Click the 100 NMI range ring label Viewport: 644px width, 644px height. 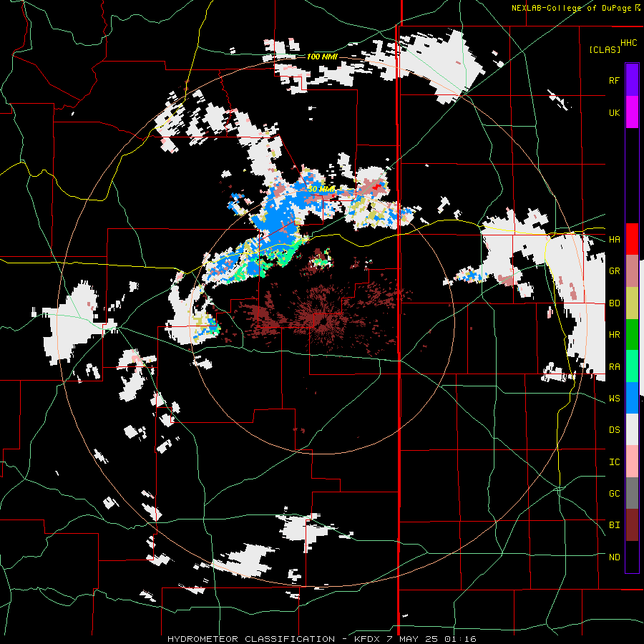pyautogui.click(x=322, y=57)
